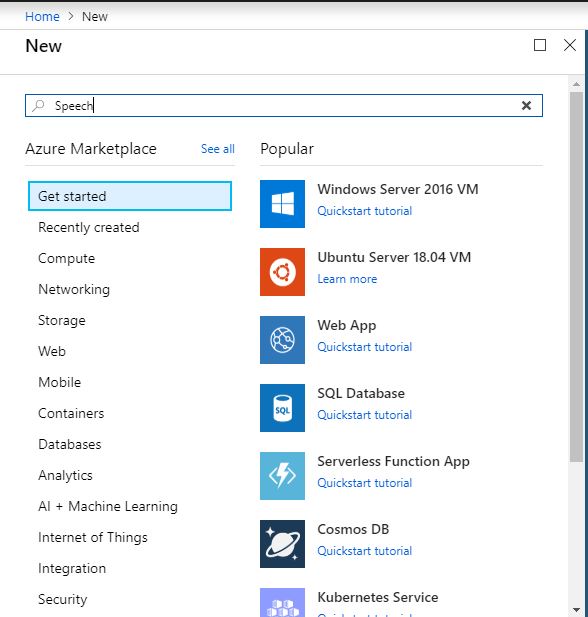Open the Recently created list
This screenshot has height=617, width=588.
click(89, 227)
